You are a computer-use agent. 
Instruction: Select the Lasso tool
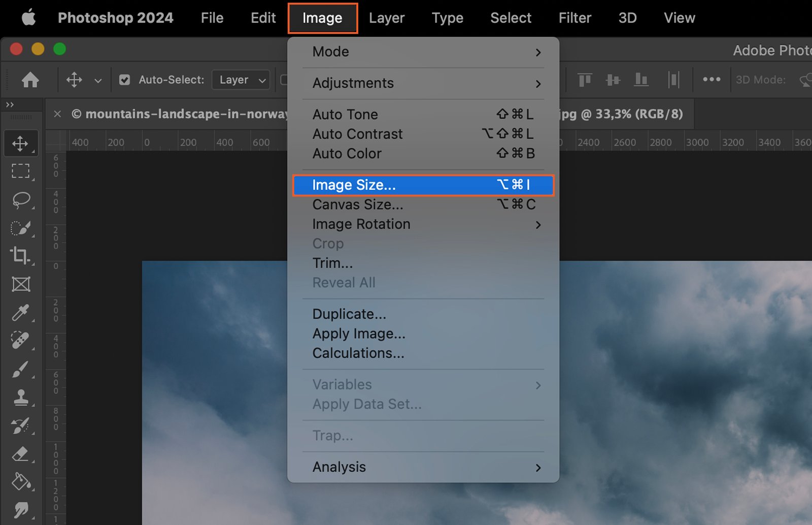point(20,200)
